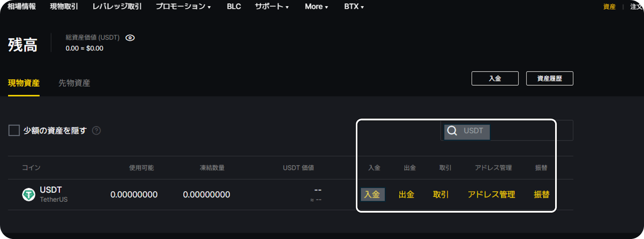Select the 現物資産 tab
The image size is (644, 239).
coord(24,83)
